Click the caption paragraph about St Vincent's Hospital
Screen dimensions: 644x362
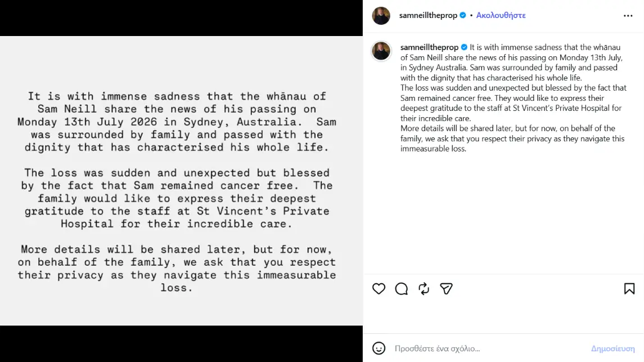click(x=514, y=102)
